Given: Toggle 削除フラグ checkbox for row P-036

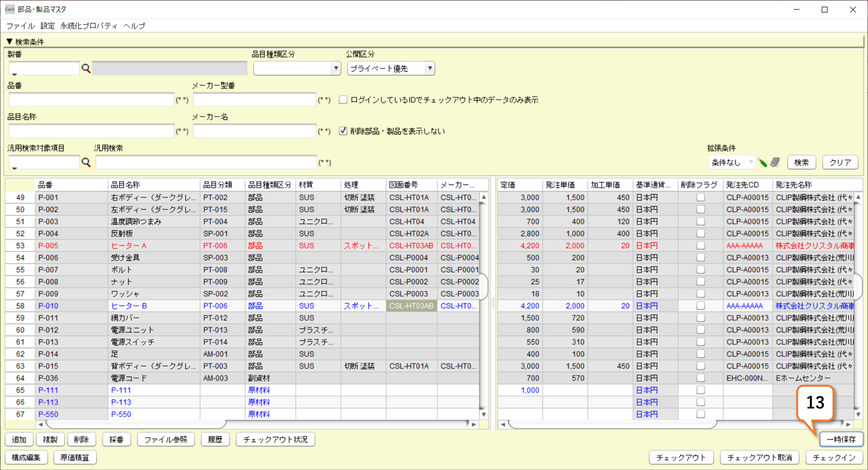Looking at the screenshot, I should [x=701, y=378].
